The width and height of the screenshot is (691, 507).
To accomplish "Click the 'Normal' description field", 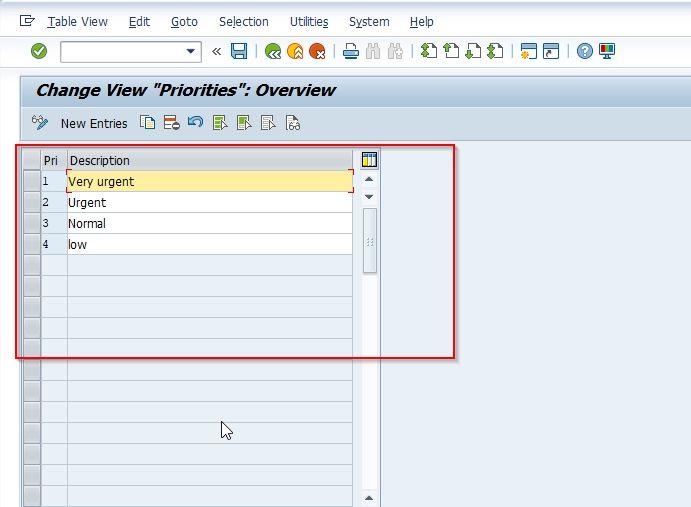I will pyautogui.click(x=210, y=223).
